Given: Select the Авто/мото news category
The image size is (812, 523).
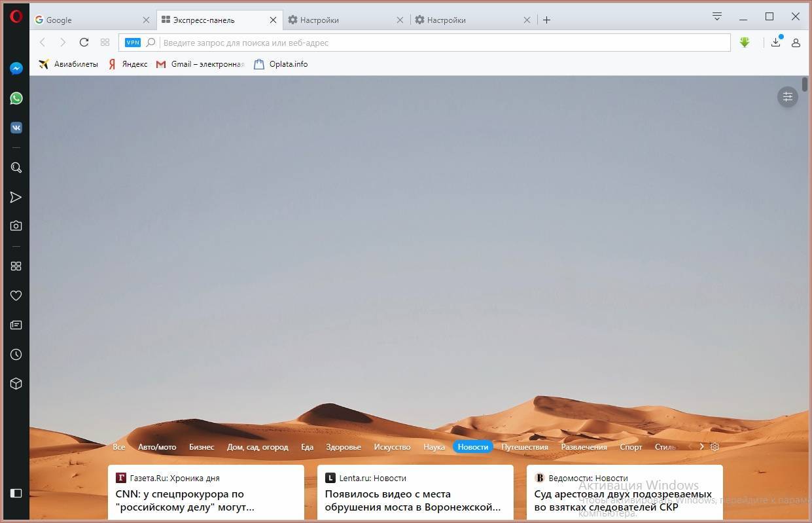Looking at the screenshot, I should coord(157,447).
